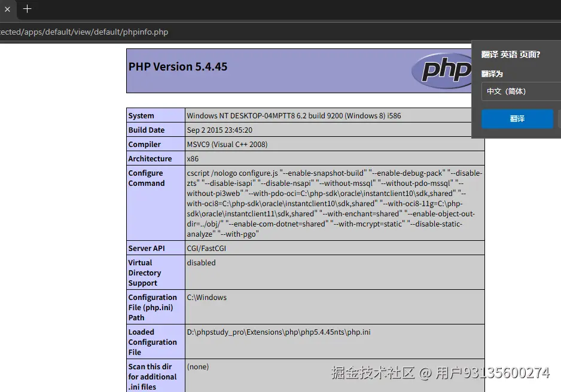Open the translation language dropdown 中文（简体）
Image resolution: width=561 pixels, height=392 pixels.
[x=521, y=91]
